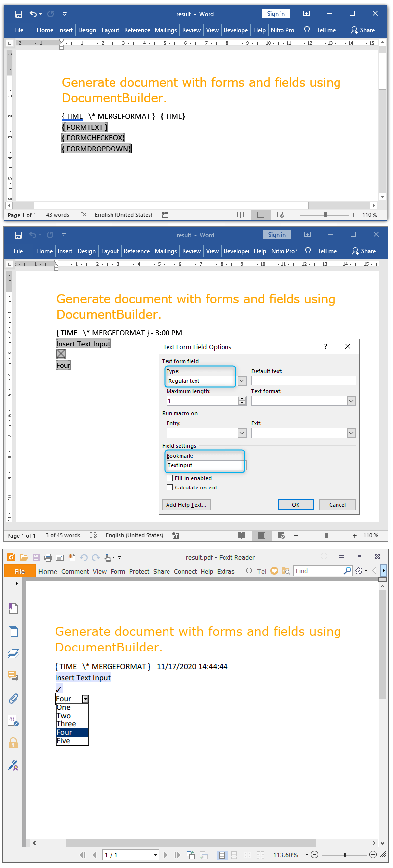This screenshot has width=393, height=868.
Task: Click the magnifier search icon beside Find
Action: pos(348,571)
